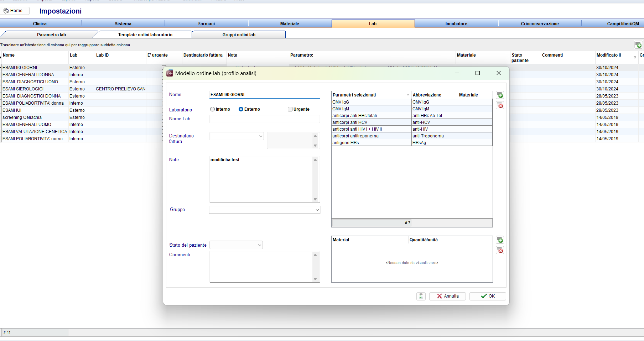Switch to the Sistema tab
This screenshot has height=341, width=644.
123,24
